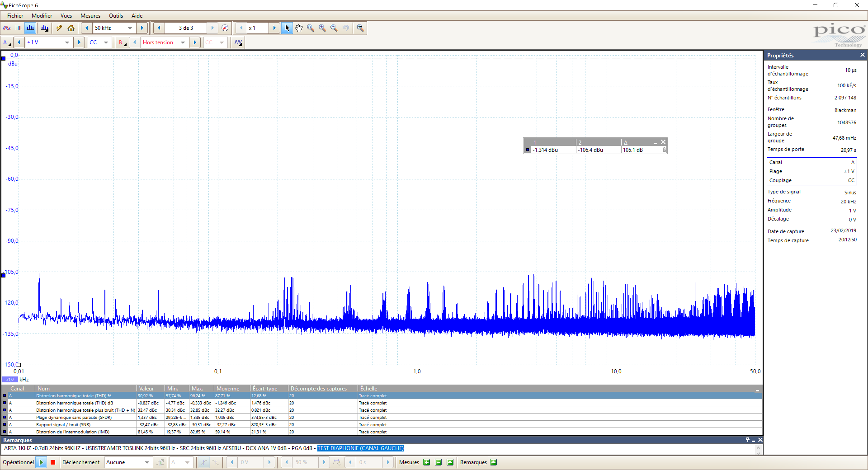Add measurement with green plus icon
Image resolution: width=868 pixels, height=470 pixels.
[426, 462]
